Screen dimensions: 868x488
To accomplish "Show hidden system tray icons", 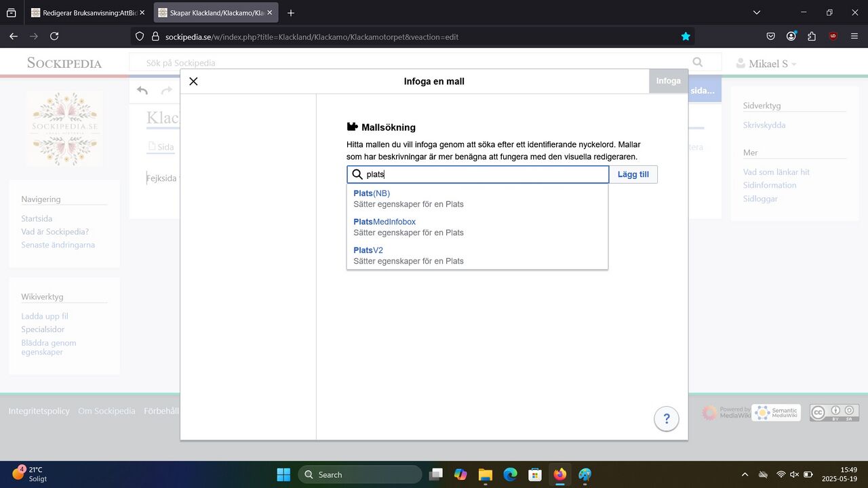I will (x=745, y=474).
